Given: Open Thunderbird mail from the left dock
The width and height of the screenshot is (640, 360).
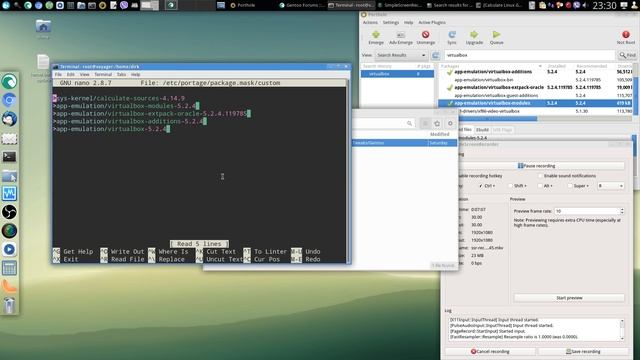Looking at the screenshot, I should [9, 119].
